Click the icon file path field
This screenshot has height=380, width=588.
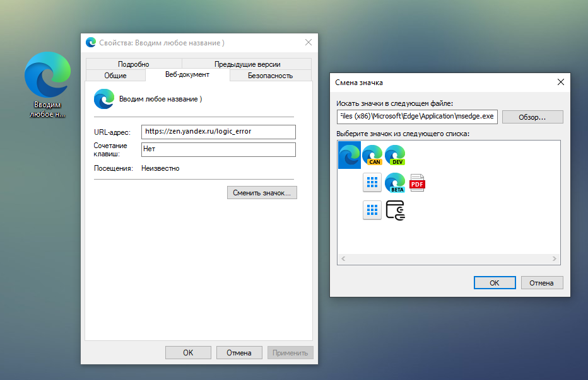click(417, 117)
